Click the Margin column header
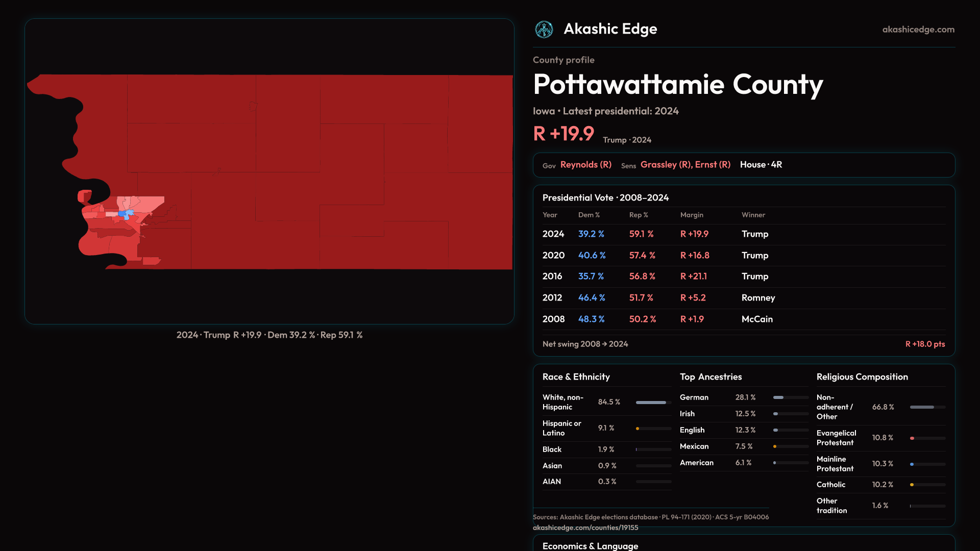 [691, 215]
